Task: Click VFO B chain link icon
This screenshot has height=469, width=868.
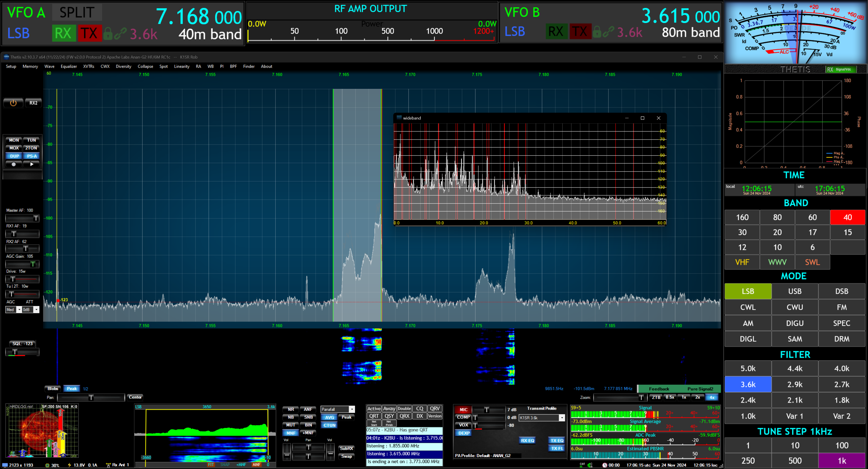Action: click(x=609, y=32)
